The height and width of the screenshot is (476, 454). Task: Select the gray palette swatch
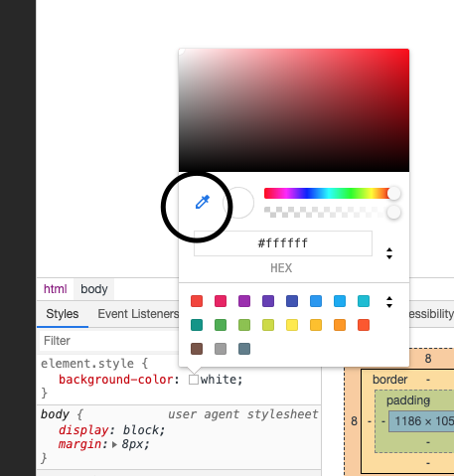[x=221, y=349]
